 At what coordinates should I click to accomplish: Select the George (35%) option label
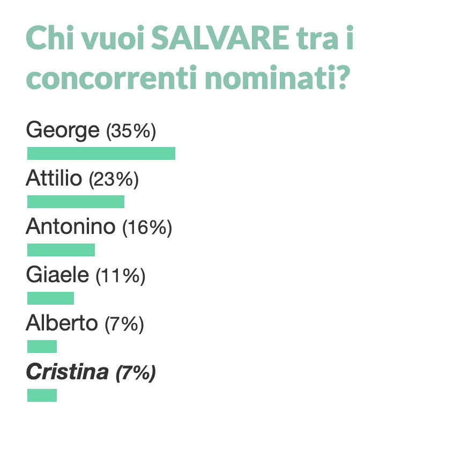point(91,130)
